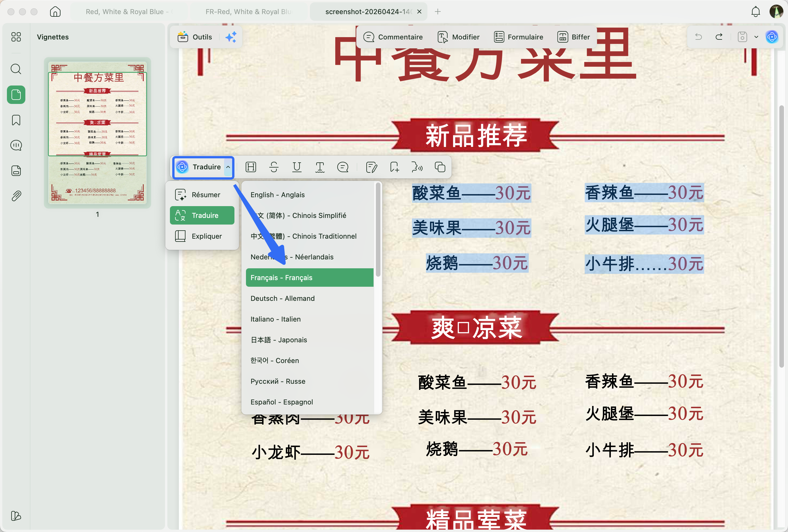
Task: Open the home screen icon
Action: coord(55,12)
